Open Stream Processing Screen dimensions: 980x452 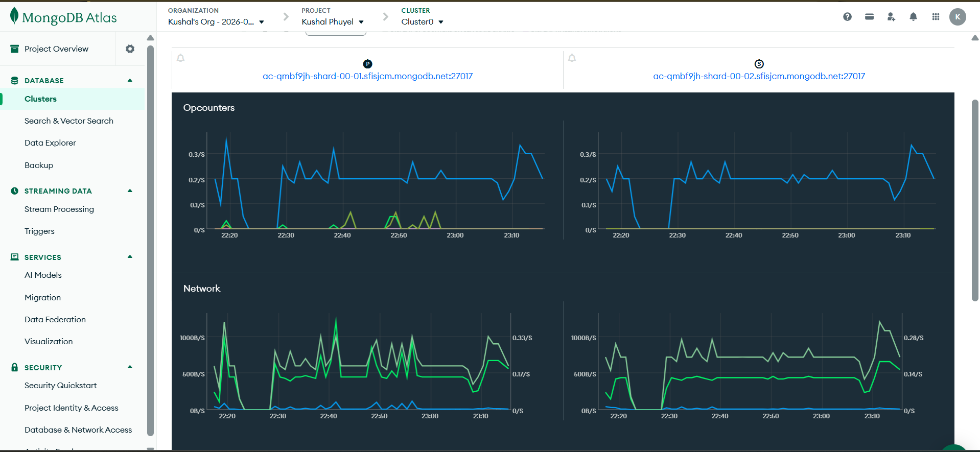(59, 209)
